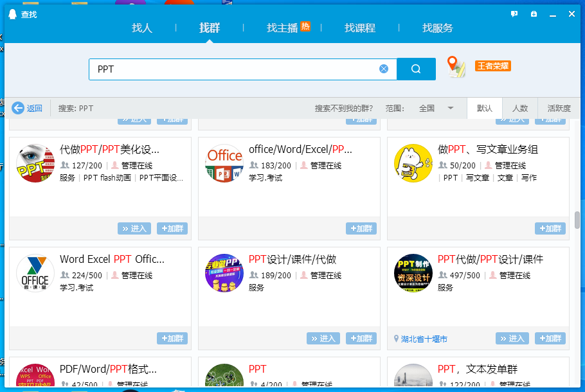This screenshot has height=392, width=585.
Task: Click the 返回 text link
Action: tap(34, 108)
